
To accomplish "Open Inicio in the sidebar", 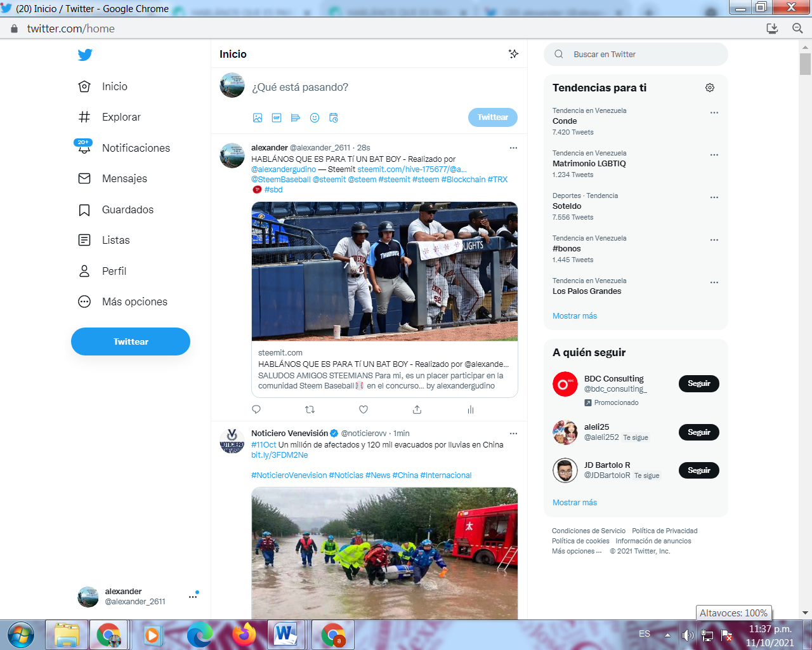I will point(102,86).
